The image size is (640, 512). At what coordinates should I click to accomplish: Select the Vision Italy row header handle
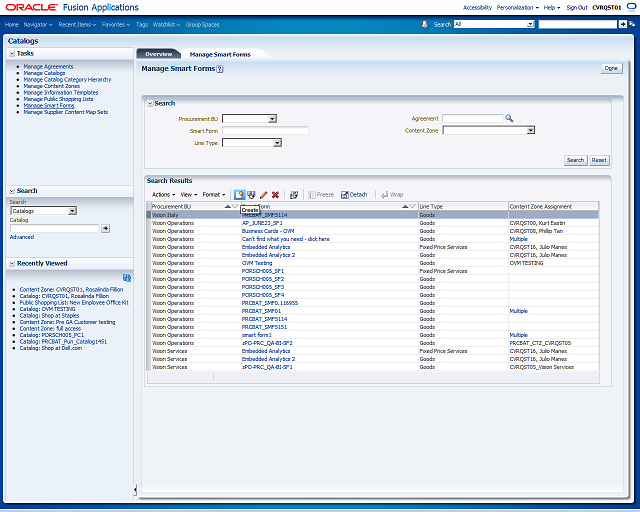[x=149, y=215]
